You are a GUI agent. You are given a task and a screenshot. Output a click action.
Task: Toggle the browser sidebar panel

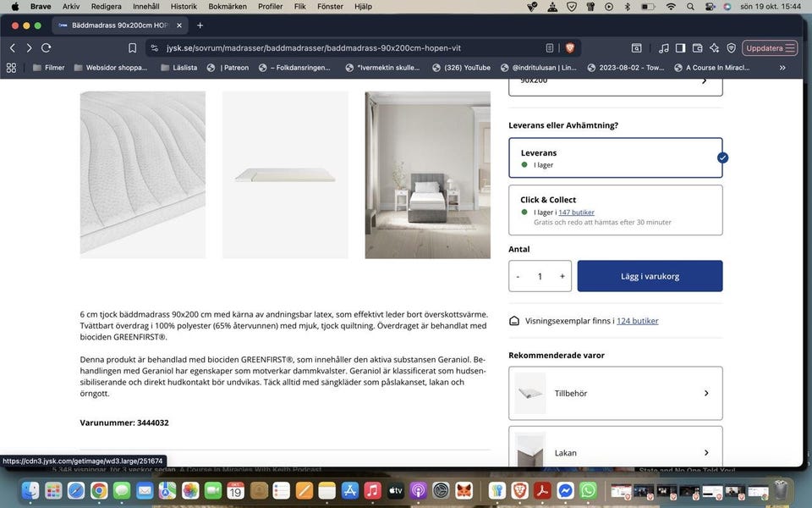(680, 48)
